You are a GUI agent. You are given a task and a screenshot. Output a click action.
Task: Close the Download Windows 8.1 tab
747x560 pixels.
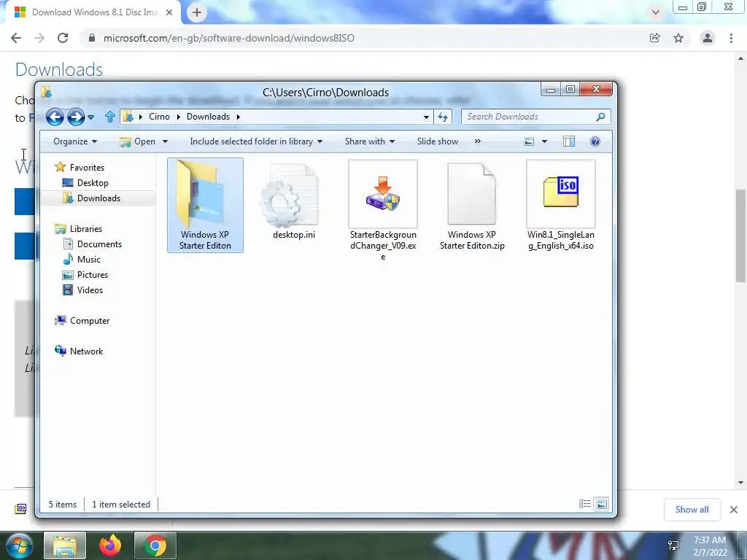click(169, 12)
